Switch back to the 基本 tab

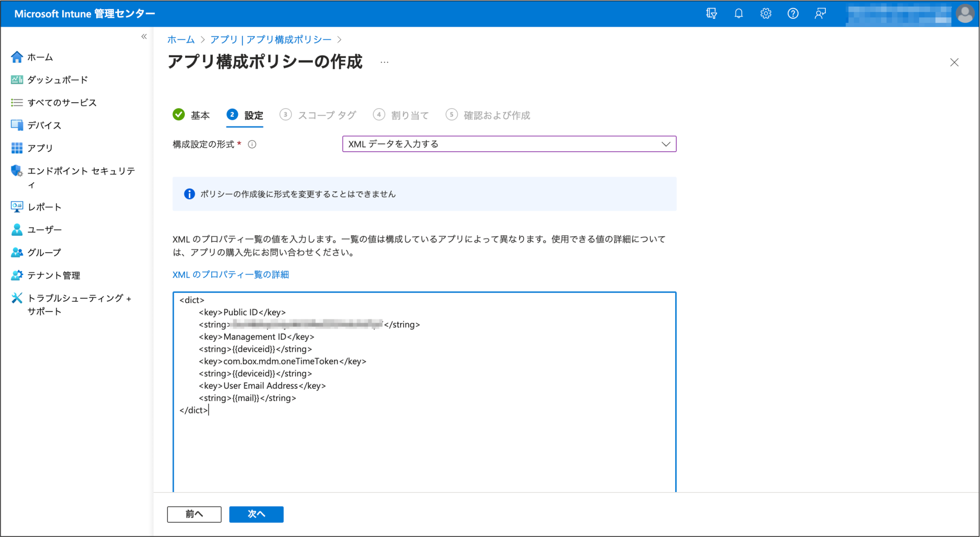[200, 115]
